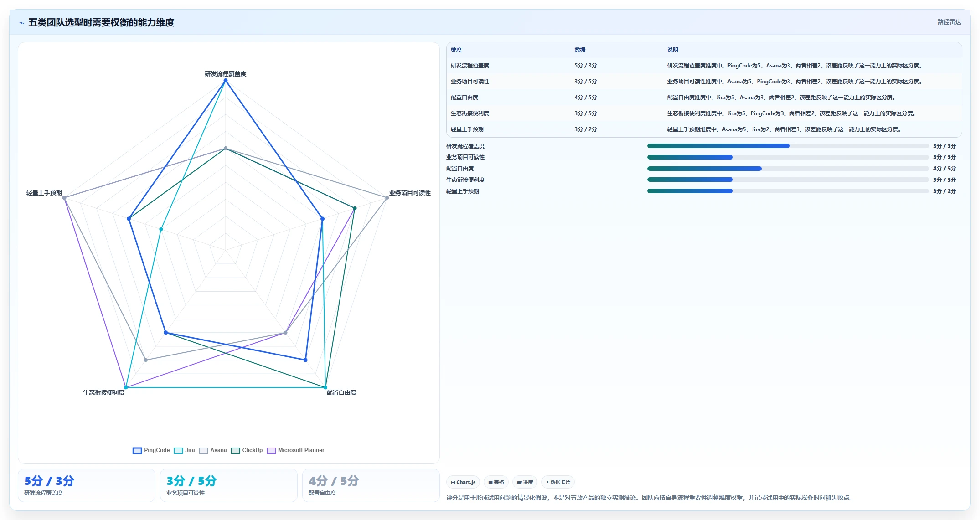Click the 配置自由度 radar axis label

point(341,392)
